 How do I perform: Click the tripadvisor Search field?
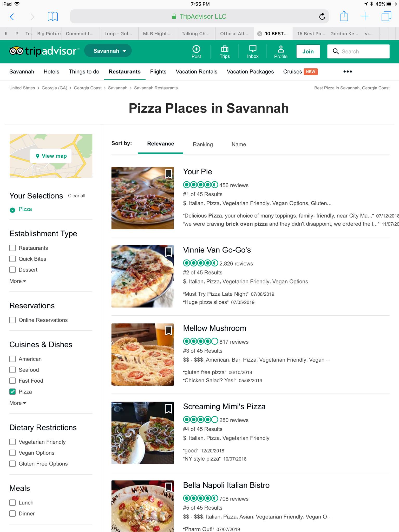click(358, 51)
